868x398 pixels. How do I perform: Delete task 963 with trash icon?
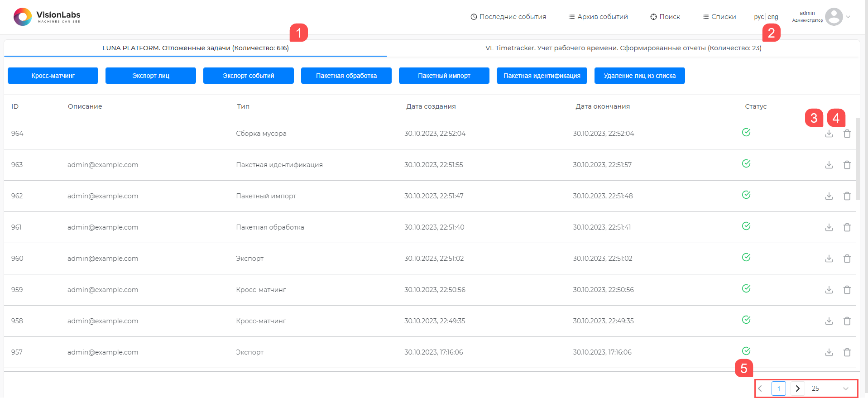[x=847, y=165]
